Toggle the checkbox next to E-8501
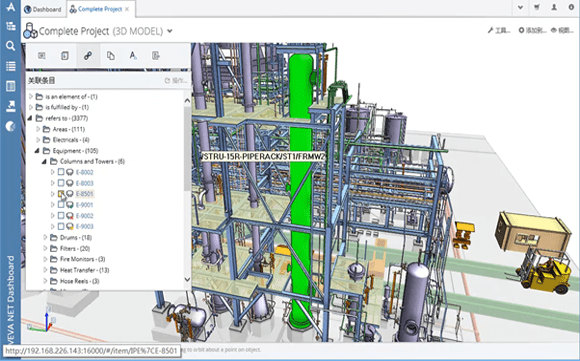This screenshot has width=580, height=361. pyautogui.click(x=61, y=193)
